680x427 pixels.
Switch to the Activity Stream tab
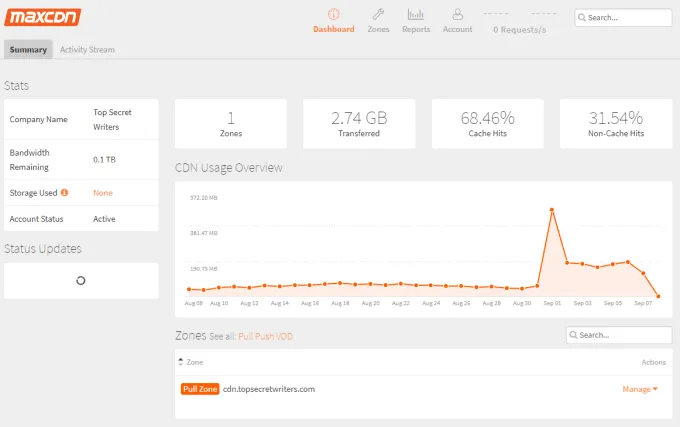(87, 49)
